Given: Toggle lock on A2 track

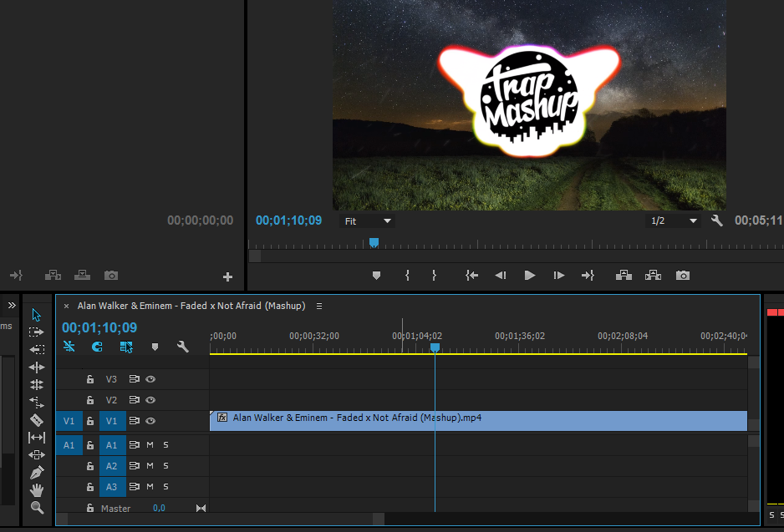Looking at the screenshot, I should [x=90, y=465].
